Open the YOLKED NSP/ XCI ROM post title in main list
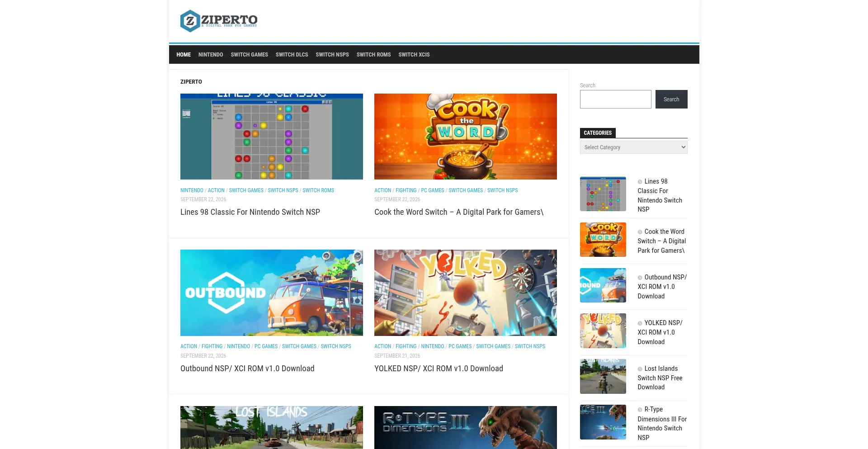Screen dimensions: 868x449 [x=439, y=369]
